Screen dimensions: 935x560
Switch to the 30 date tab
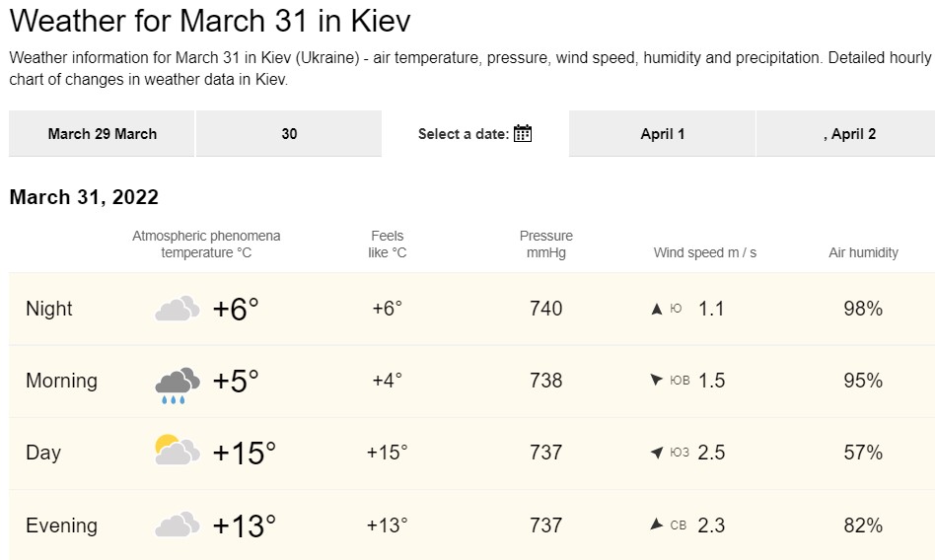[289, 134]
